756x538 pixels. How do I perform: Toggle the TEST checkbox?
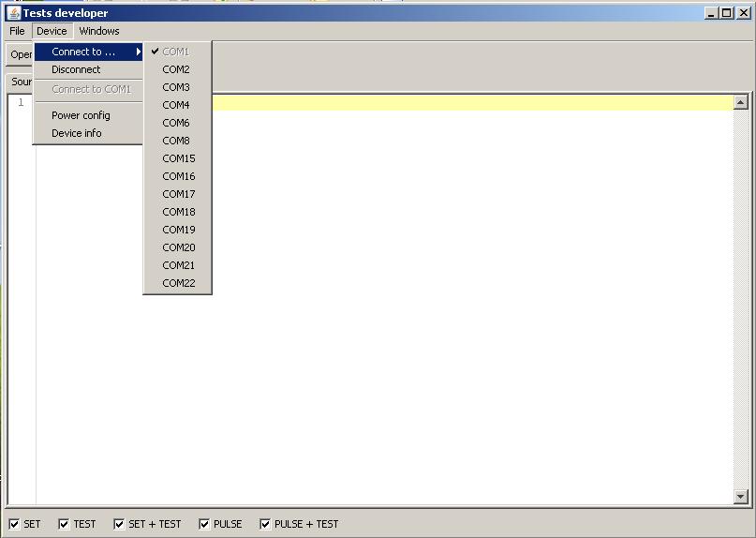tap(64, 524)
